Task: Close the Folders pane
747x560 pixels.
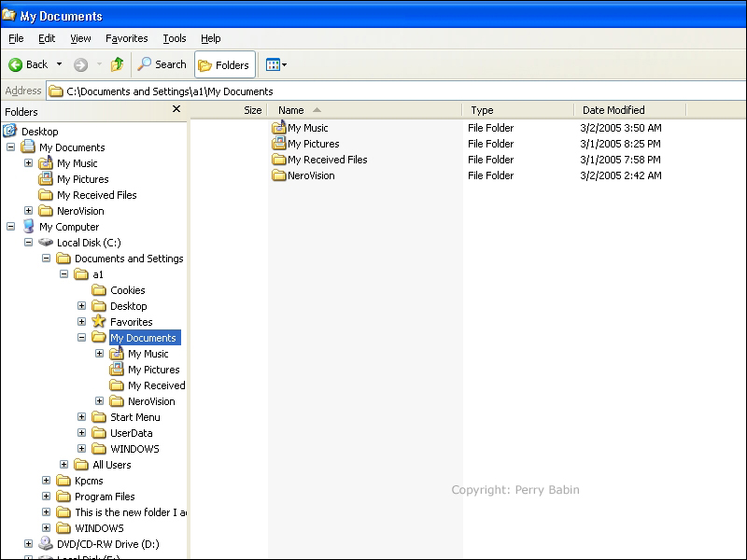Action: click(176, 109)
